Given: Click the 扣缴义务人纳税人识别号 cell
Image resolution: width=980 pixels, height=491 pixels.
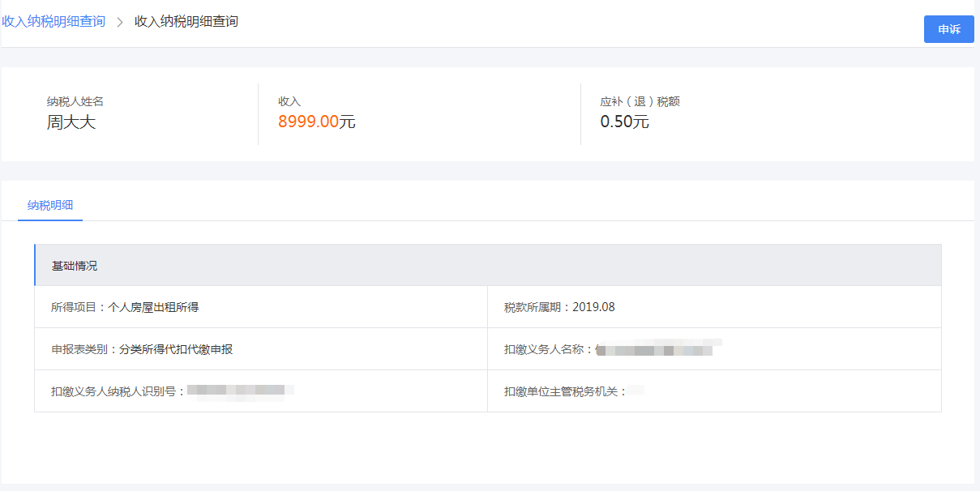Looking at the screenshot, I should [x=261, y=391].
